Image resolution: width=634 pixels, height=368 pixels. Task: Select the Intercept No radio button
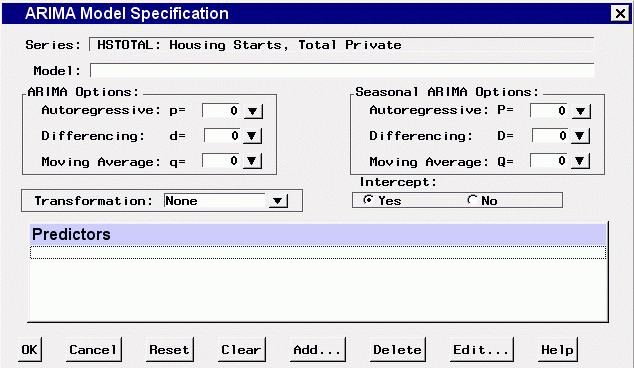click(472, 200)
